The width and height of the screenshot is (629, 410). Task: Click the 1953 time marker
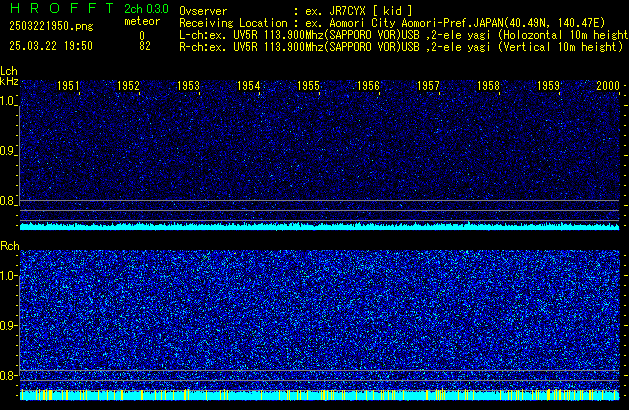188,85
